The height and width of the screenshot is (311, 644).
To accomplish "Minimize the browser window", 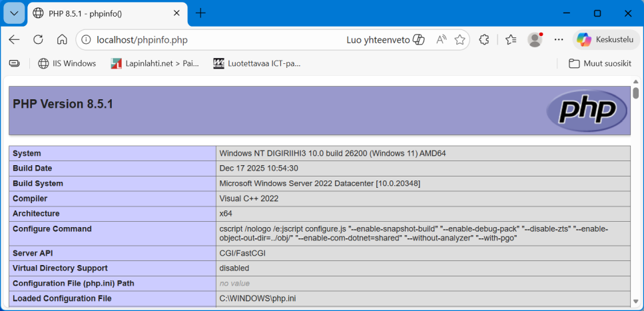I will coord(567,13).
